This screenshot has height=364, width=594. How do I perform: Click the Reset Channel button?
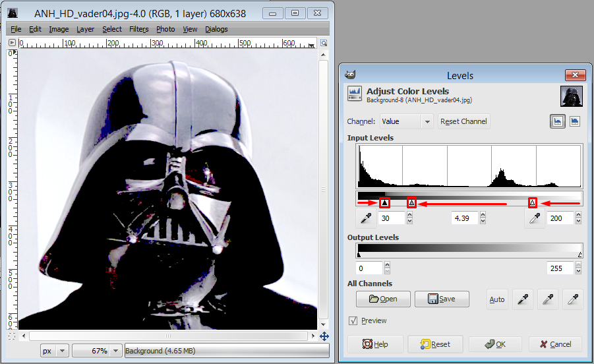tap(463, 121)
